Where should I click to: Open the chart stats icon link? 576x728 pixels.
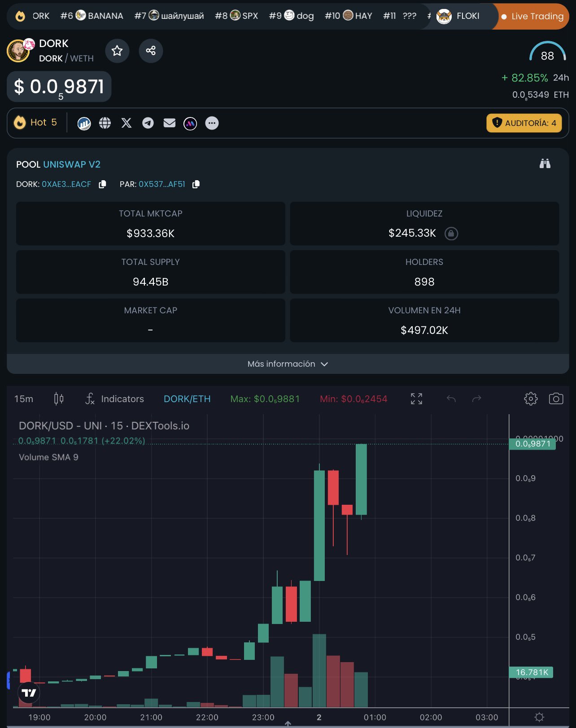click(84, 123)
